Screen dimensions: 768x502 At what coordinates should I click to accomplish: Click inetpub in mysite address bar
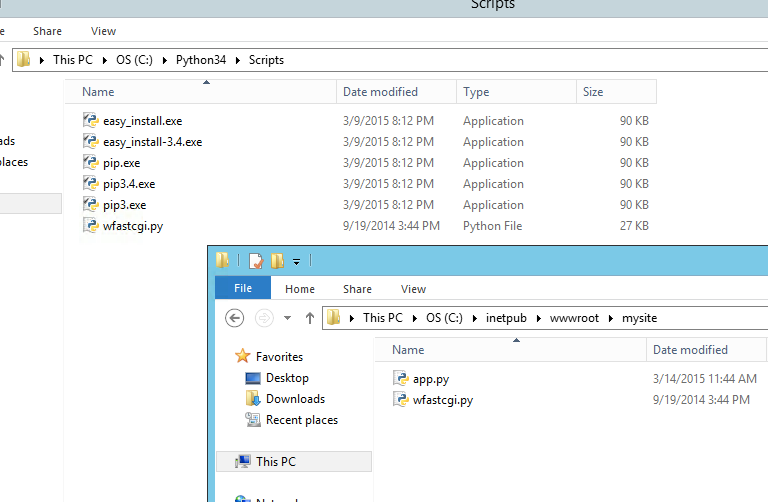506,318
